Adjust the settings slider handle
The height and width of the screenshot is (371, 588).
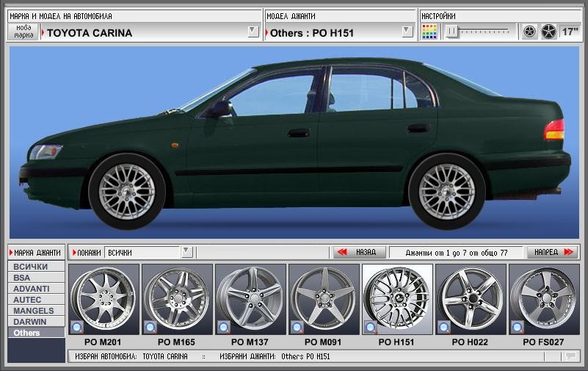[452, 32]
